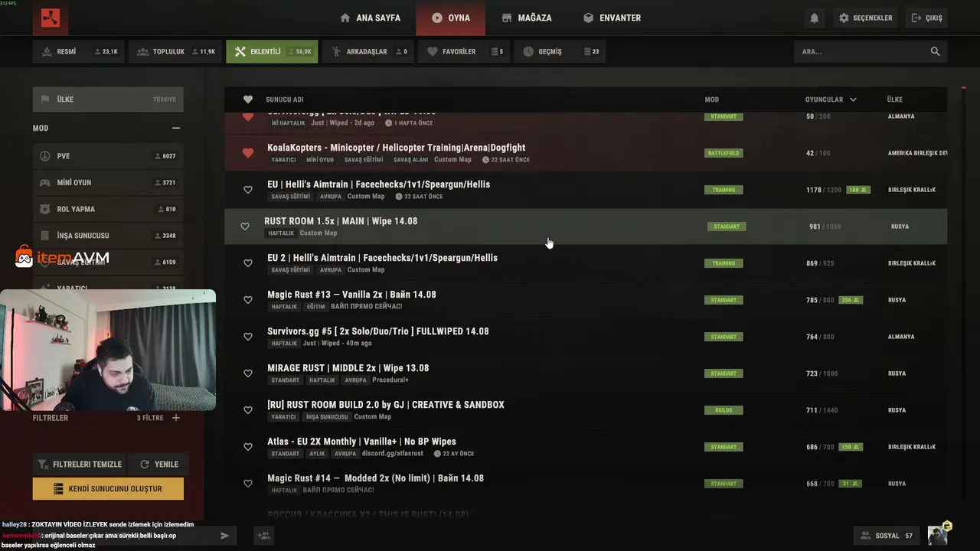Open the MAĞAZA tab
This screenshot has height=551, width=980.
[527, 18]
